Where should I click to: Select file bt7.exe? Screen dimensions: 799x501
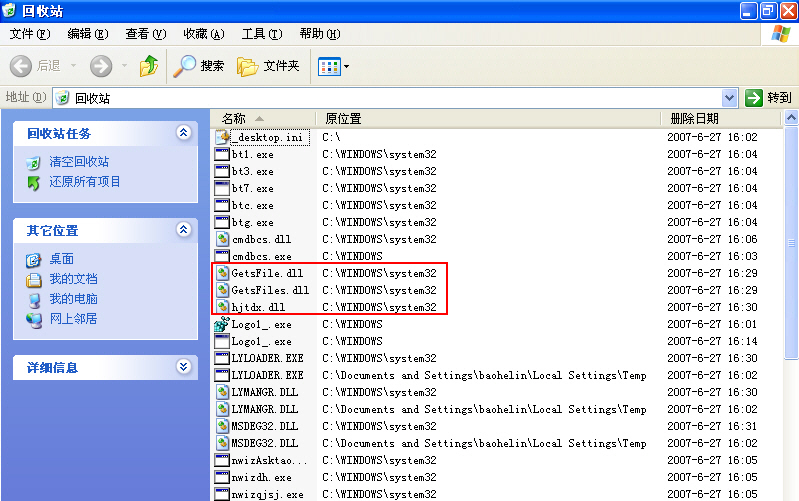[253, 188]
